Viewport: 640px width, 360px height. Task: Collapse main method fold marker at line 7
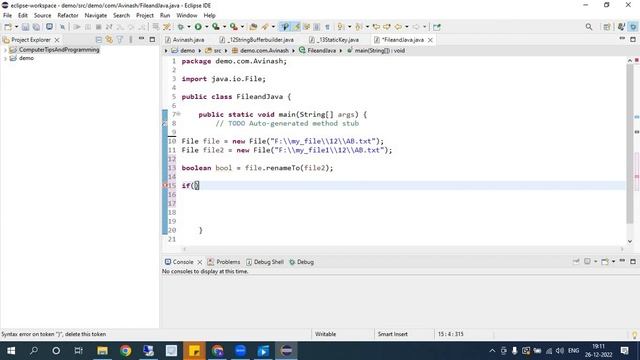pyautogui.click(x=178, y=114)
